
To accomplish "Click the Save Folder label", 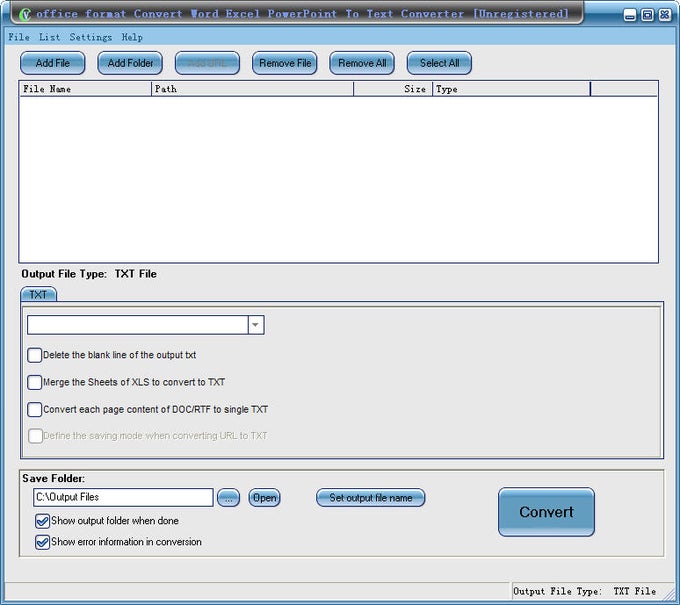I will tap(53, 478).
